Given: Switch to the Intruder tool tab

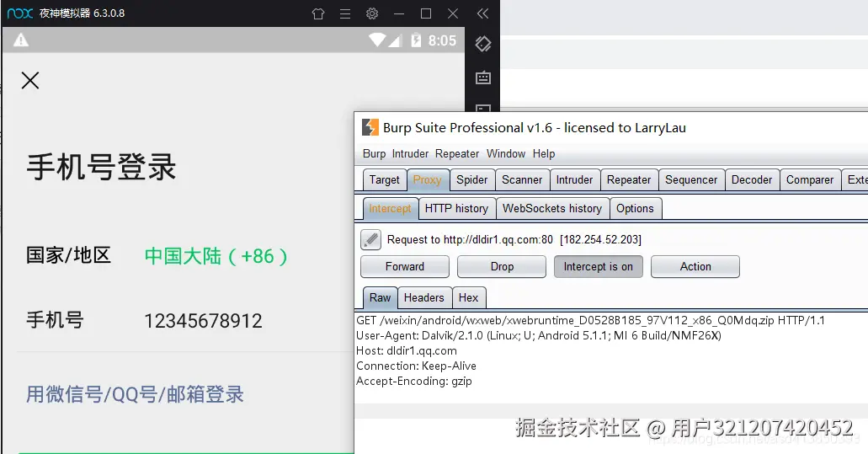Looking at the screenshot, I should (574, 180).
